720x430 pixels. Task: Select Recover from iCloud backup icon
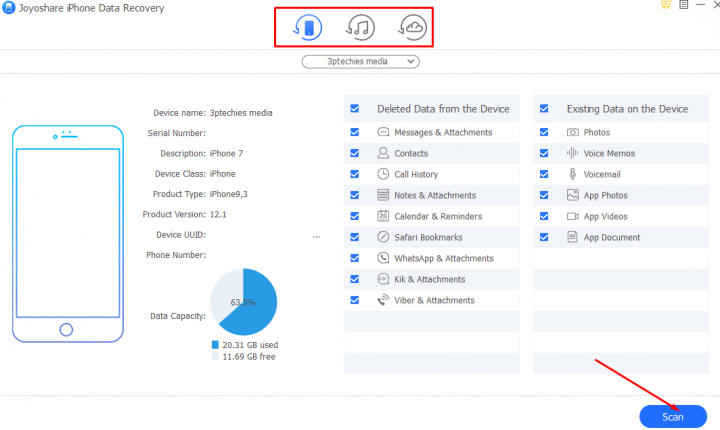(x=412, y=27)
